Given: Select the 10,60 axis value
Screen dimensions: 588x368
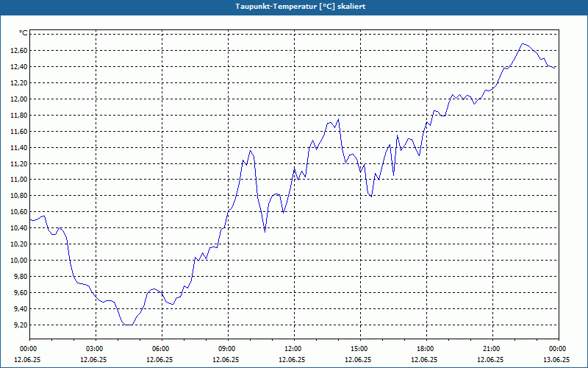Looking at the screenshot, I should pyautogui.click(x=21, y=212).
